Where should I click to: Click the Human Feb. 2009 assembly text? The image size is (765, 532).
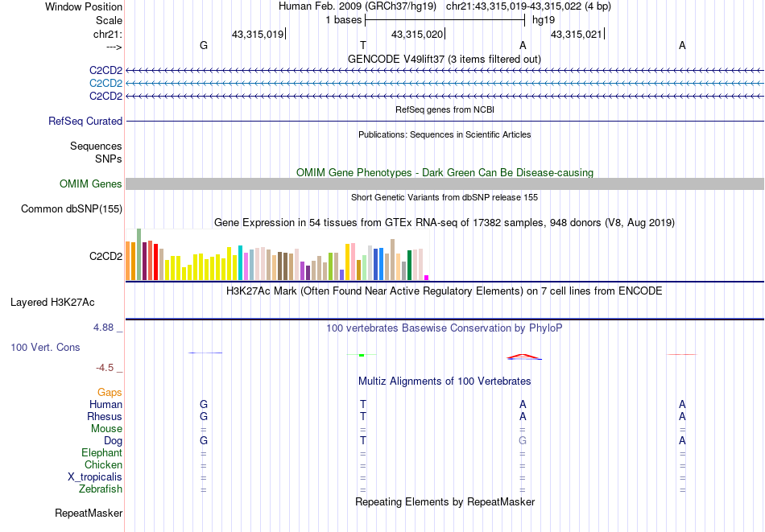click(358, 6)
